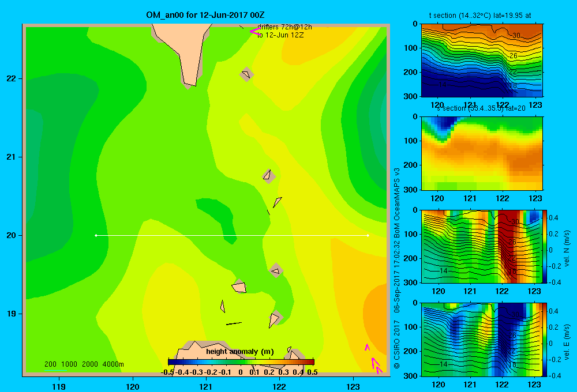Click latitude label 21 on the main map
This screenshot has width=577, height=392.
[x=12, y=157]
